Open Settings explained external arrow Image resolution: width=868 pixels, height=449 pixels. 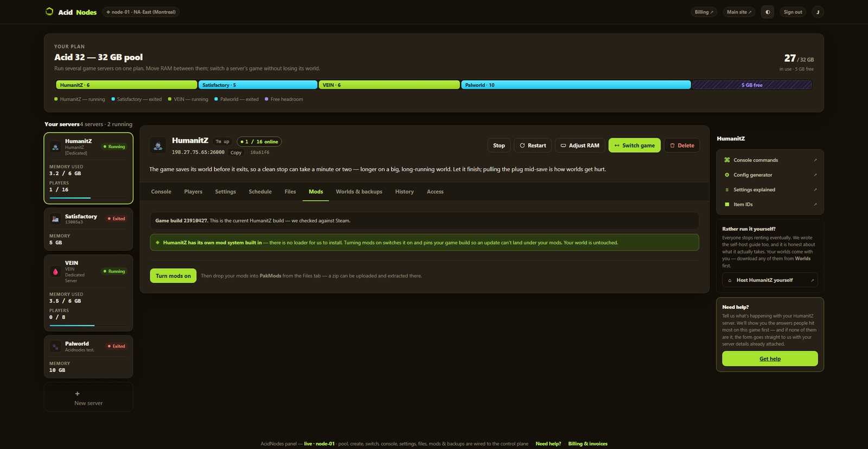tap(815, 189)
